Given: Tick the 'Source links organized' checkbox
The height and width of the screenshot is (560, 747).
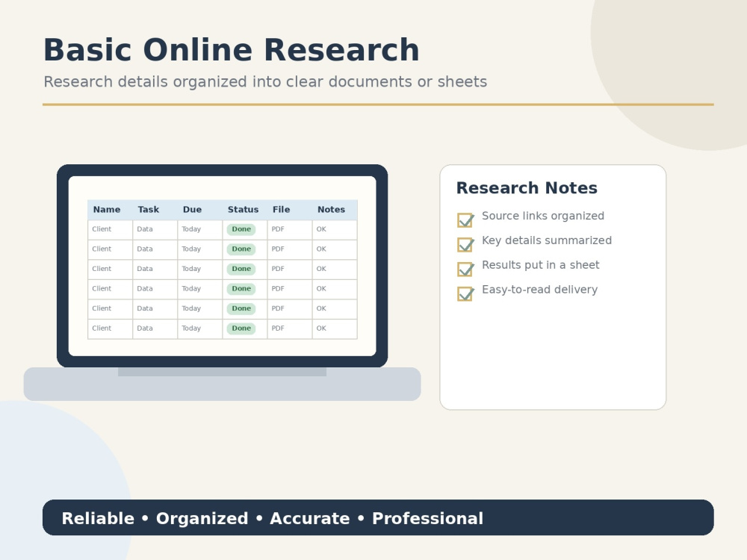Looking at the screenshot, I should [x=465, y=220].
